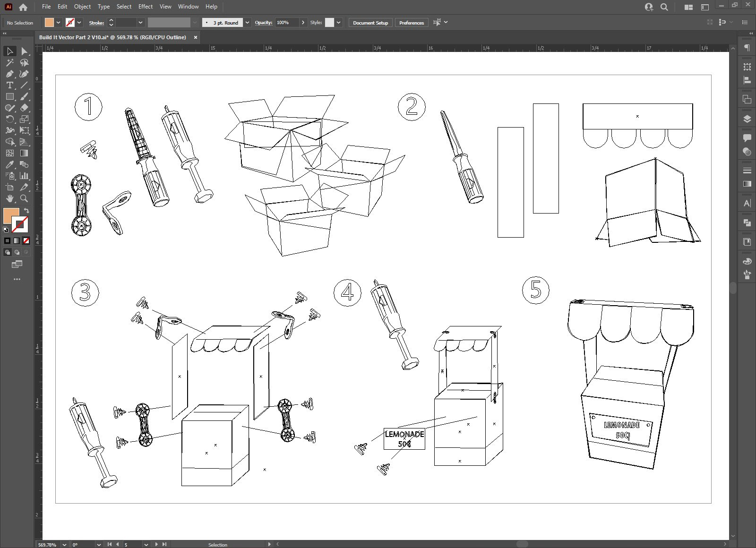The image size is (756, 548).
Task: Open the 3 pt. Round brush dropdown
Action: pos(247,23)
